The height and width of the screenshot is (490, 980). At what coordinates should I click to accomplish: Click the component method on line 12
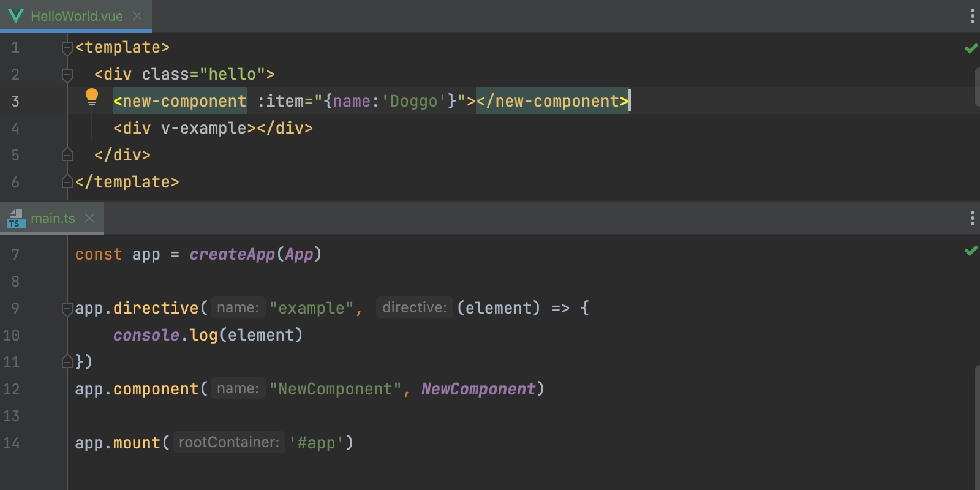point(156,389)
